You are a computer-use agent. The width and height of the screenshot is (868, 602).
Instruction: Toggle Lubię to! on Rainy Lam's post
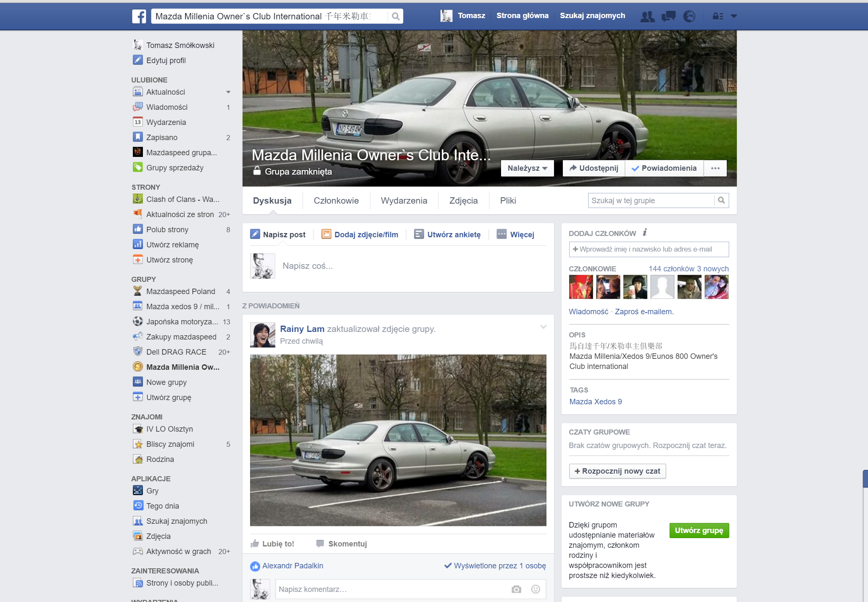[272, 544]
